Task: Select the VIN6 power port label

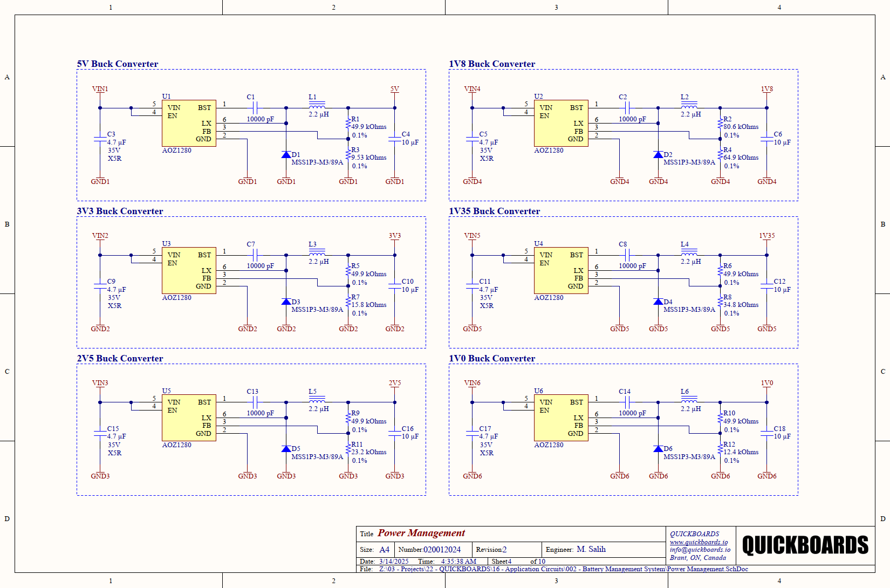Action: 472,383
